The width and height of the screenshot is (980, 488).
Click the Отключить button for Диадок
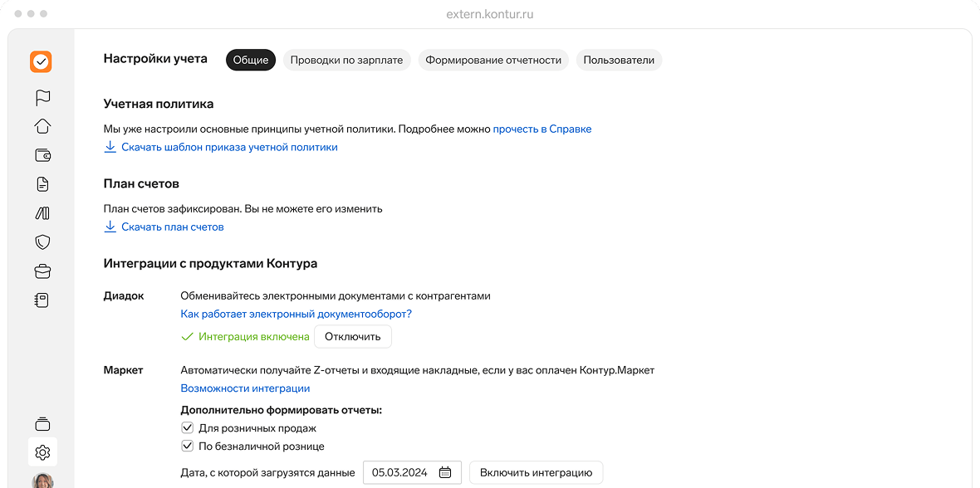[352, 336]
